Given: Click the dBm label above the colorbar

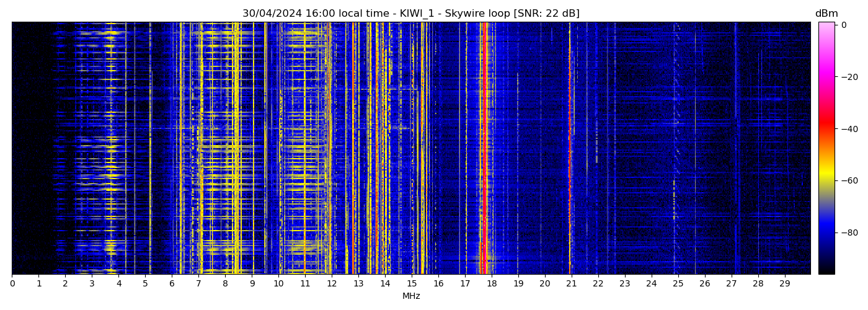Looking at the screenshot, I should [x=826, y=14].
